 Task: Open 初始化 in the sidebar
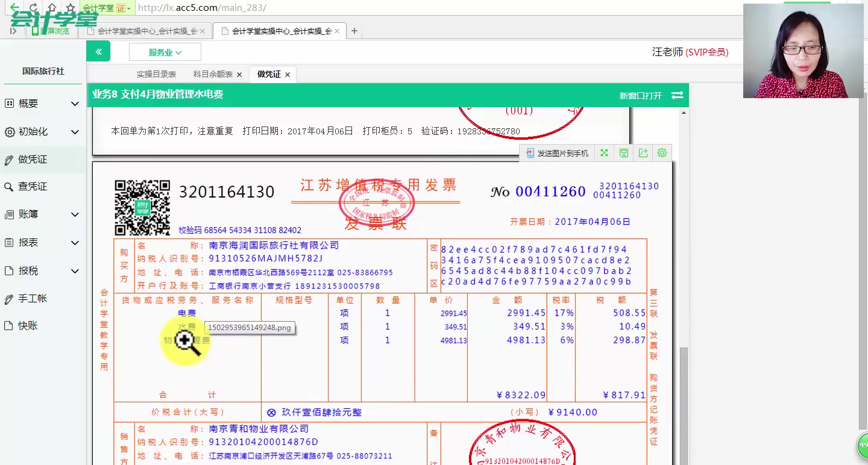pyautogui.click(x=33, y=131)
